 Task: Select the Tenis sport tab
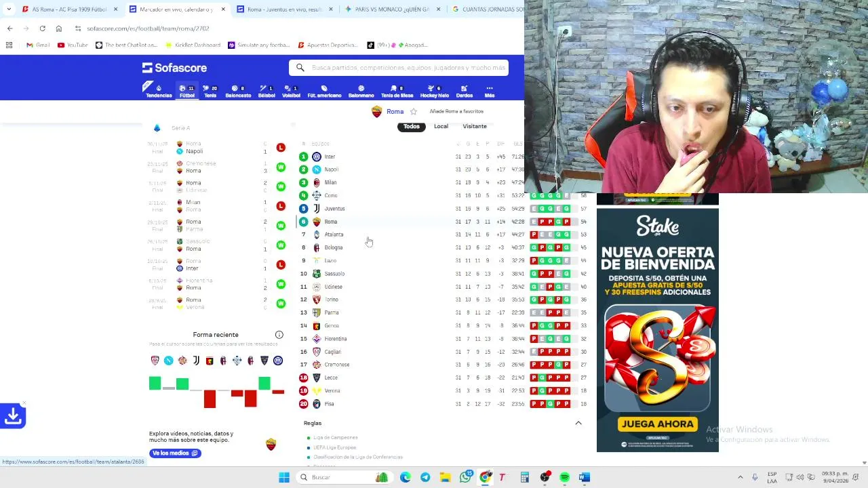[x=211, y=91]
